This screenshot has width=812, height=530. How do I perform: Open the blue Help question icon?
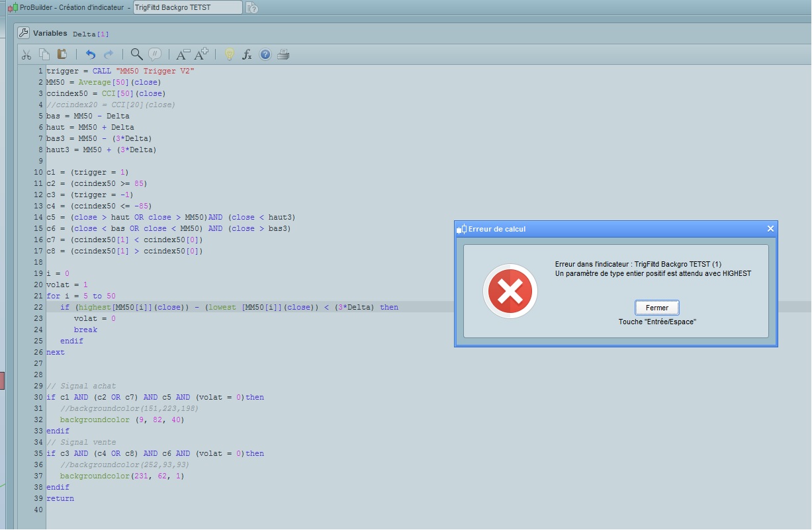tap(265, 54)
